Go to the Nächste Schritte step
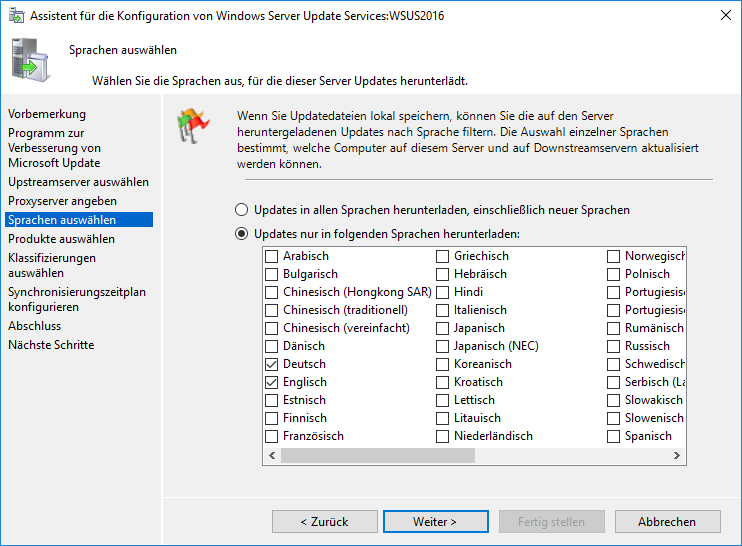Image resolution: width=742 pixels, height=546 pixels. (x=51, y=345)
